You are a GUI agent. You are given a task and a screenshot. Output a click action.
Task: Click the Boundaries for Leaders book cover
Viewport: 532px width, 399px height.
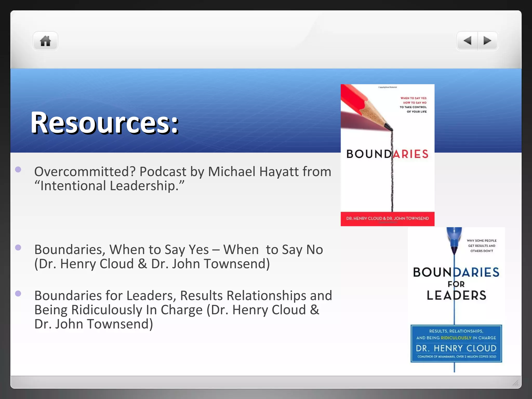pos(456,300)
